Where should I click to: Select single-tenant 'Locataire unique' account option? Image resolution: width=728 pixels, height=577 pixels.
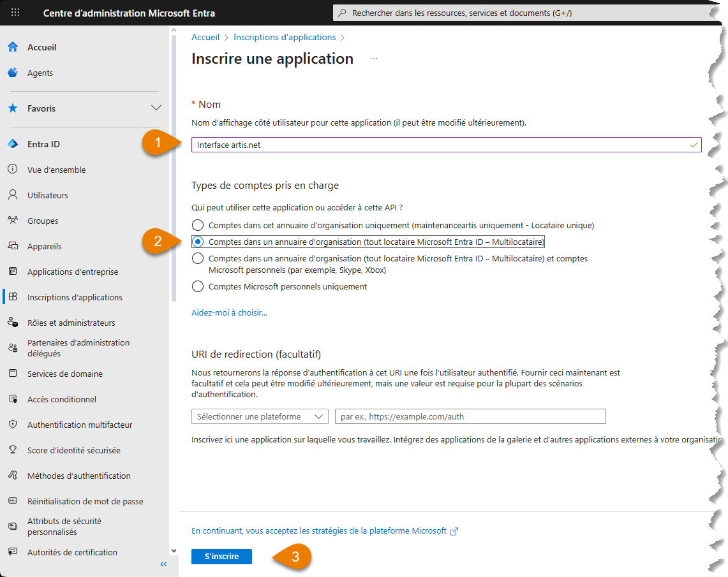tap(198, 225)
